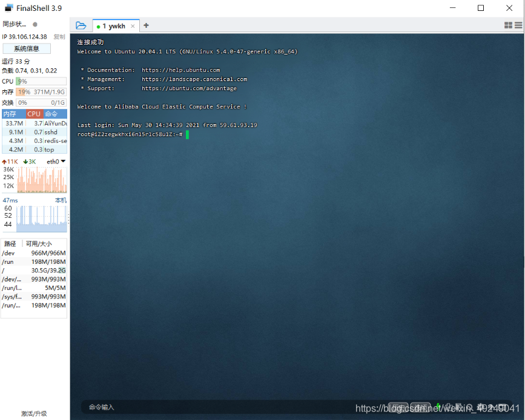Close the ywkh session tab
The image size is (525, 420).
133,26
